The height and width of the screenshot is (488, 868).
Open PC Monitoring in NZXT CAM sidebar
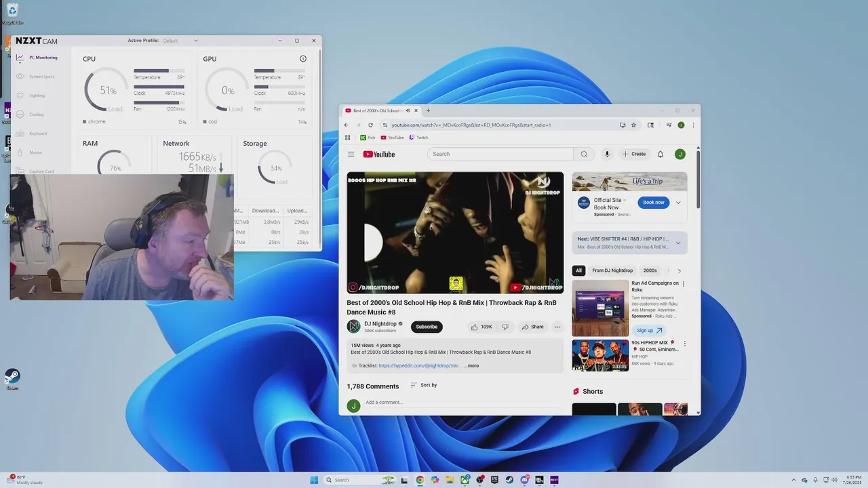point(37,58)
